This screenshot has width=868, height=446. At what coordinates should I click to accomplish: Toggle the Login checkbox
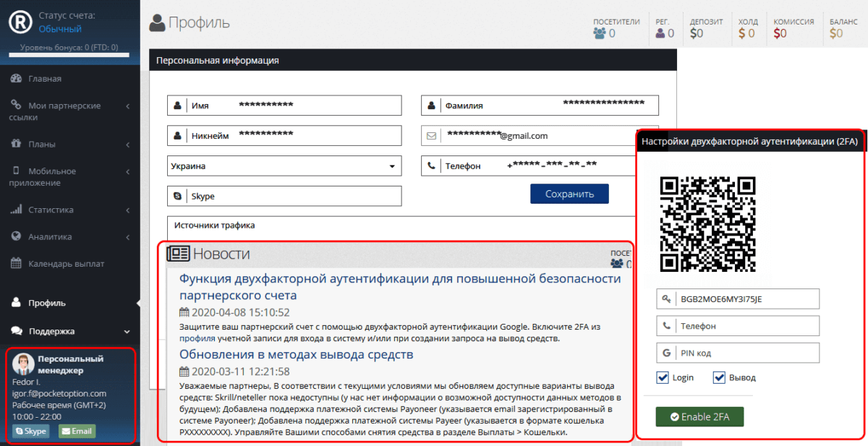[x=663, y=377]
